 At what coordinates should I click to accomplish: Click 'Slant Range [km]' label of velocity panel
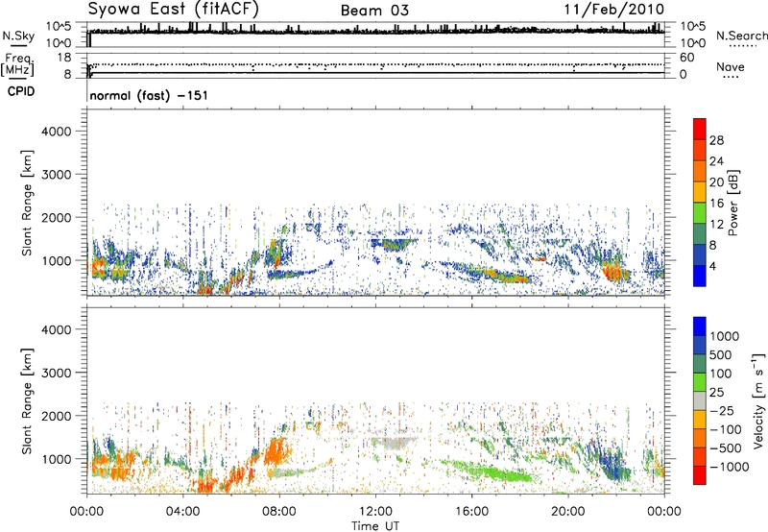pos(27,401)
